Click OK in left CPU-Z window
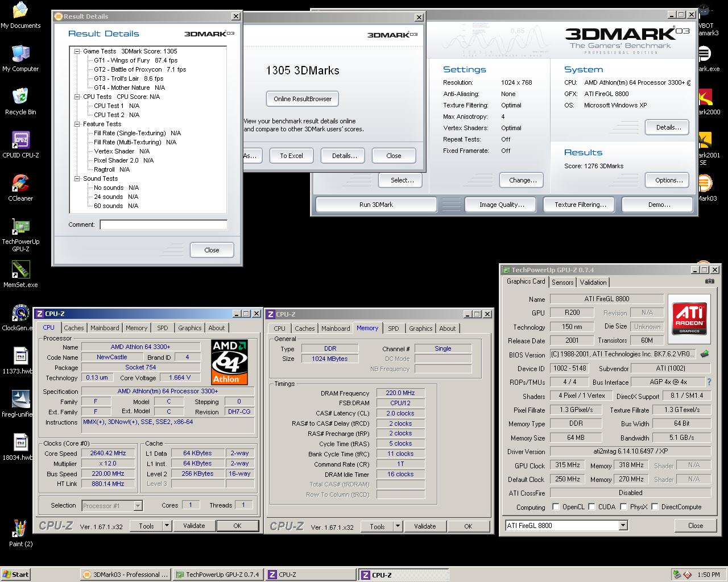The height and width of the screenshot is (582, 728). pos(237,526)
